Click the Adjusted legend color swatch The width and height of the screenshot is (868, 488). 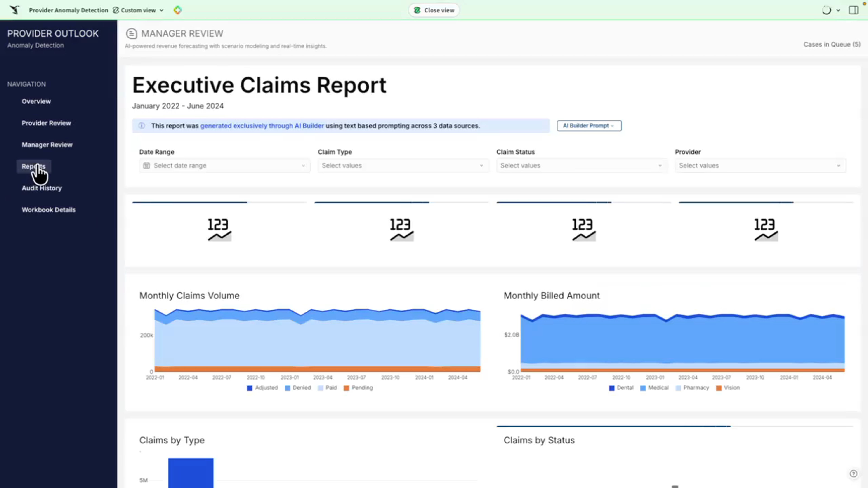(249, 388)
